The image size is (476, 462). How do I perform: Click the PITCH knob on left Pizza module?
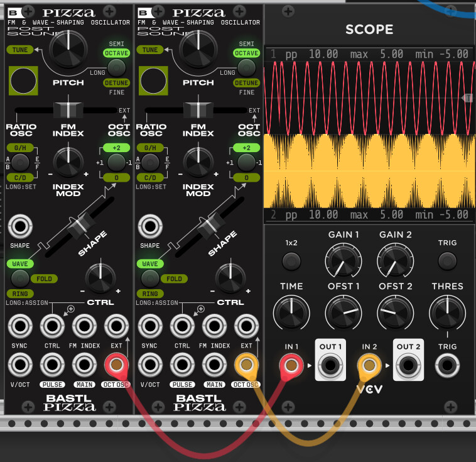pos(68,50)
